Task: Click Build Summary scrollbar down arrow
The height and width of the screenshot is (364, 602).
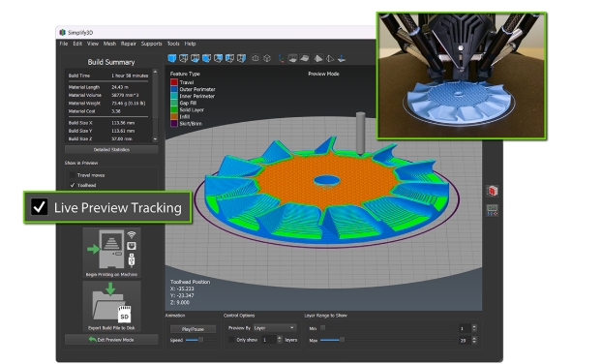Action: pyautogui.click(x=155, y=139)
